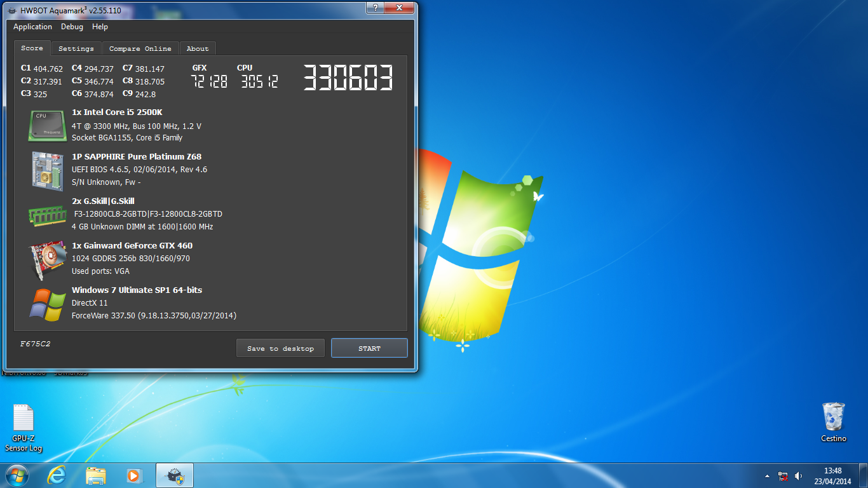Click the GeForce graphics card icon
The width and height of the screenshot is (868, 488).
pos(48,259)
